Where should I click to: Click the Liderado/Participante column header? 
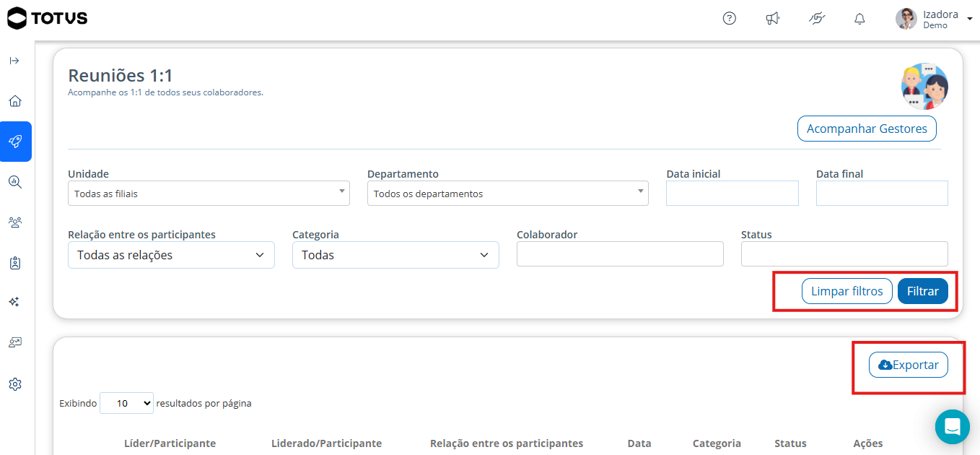(326, 443)
